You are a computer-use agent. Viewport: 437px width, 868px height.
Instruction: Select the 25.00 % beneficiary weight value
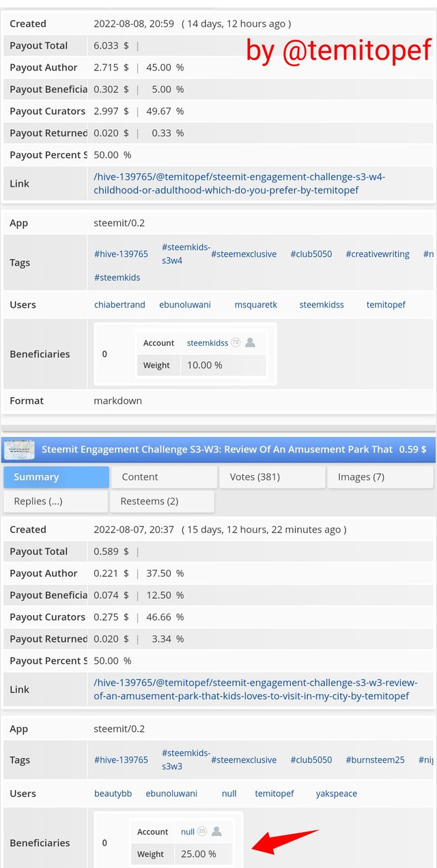tap(199, 854)
